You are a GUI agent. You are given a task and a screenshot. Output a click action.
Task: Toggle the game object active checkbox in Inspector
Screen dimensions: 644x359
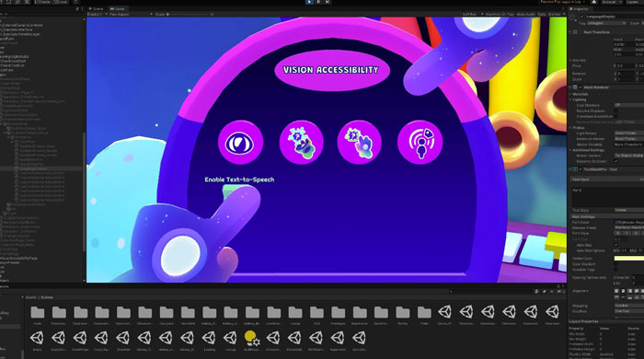582,17
